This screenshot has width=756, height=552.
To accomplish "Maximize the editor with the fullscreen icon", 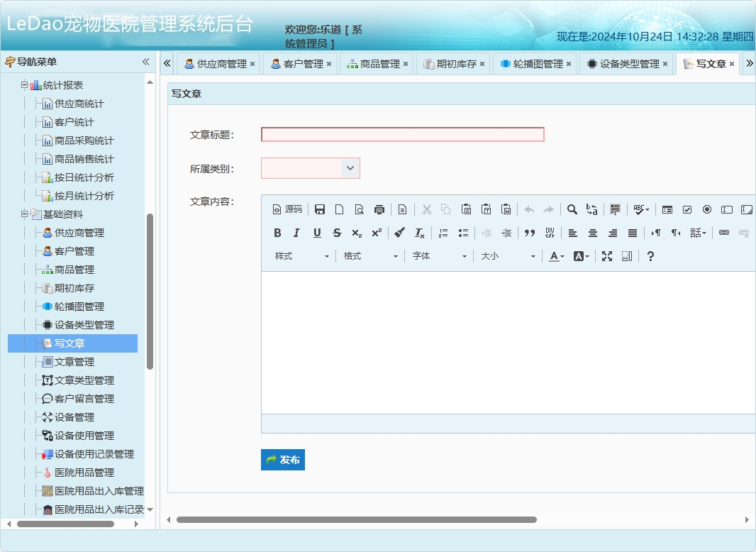I will pyautogui.click(x=606, y=256).
